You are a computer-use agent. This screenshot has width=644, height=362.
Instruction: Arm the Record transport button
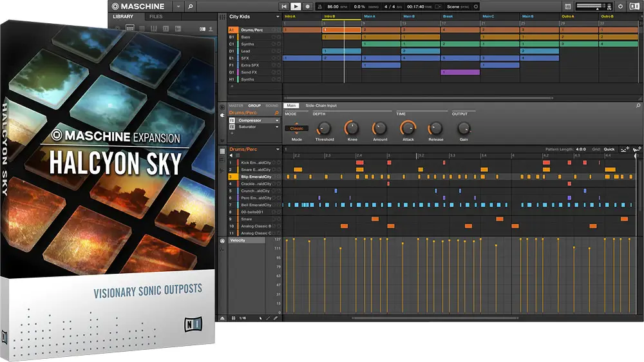click(307, 6)
